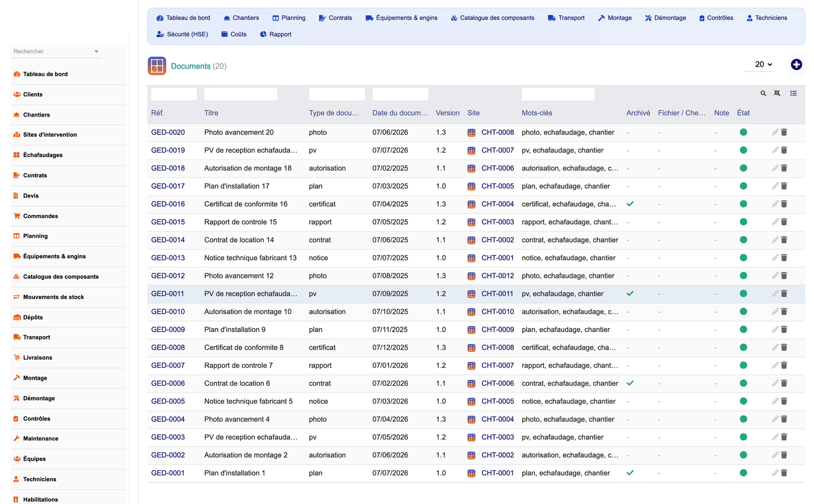This screenshot has height=504, width=814.
Task: Sort by the Archivé column header
Action: 638,113
